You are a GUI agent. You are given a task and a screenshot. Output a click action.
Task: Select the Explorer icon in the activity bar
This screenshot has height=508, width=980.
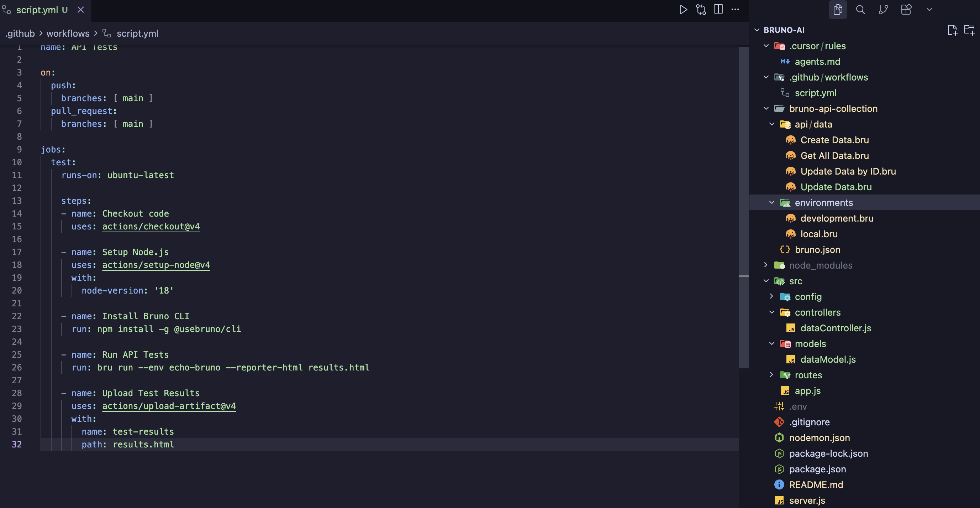[x=838, y=10]
